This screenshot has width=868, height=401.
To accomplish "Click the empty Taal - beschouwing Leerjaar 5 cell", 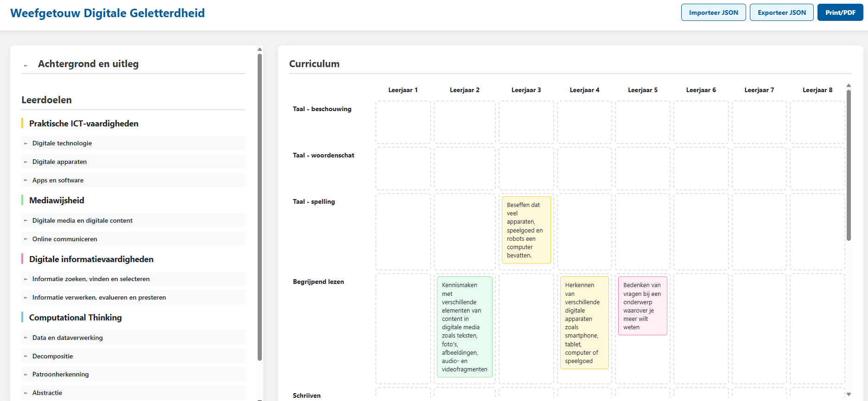I will [643, 122].
